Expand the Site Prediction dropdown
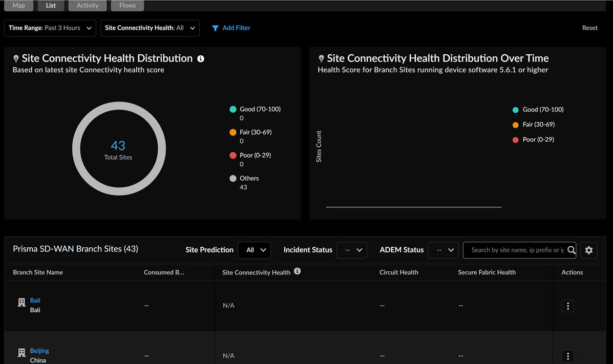 point(255,250)
